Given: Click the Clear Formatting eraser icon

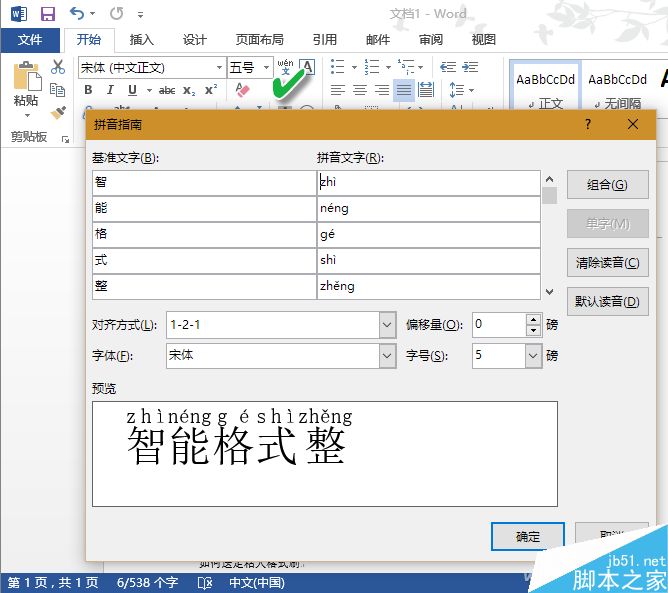Looking at the screenshot, I should pyautogui.click(x=242, y=90).
